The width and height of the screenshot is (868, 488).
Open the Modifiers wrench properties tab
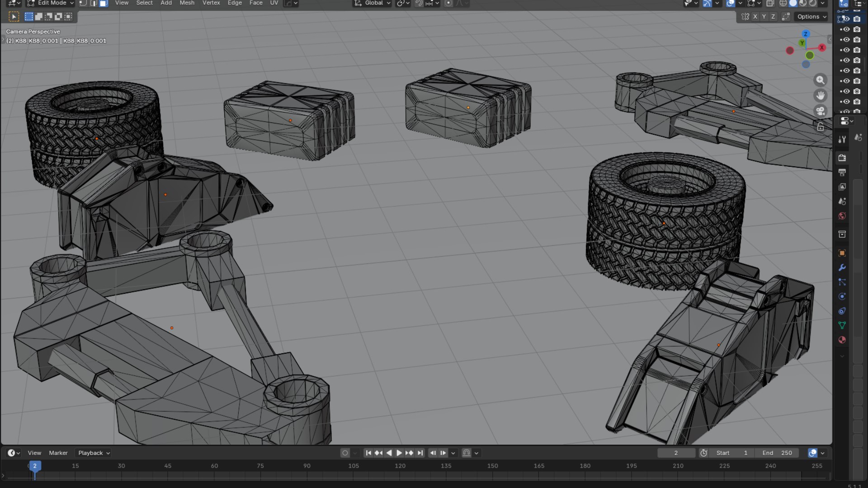click(x=842, y=267)
